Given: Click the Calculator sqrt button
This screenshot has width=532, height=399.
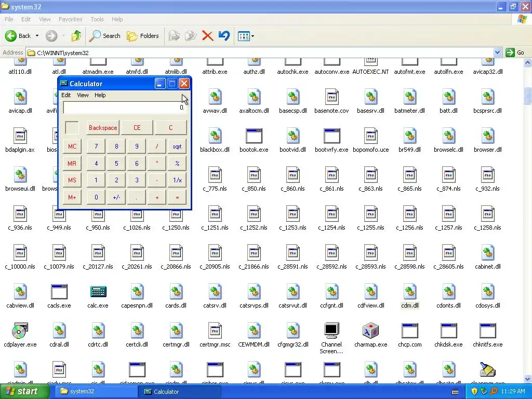Looking at the screenshot, I should pos(177,147).
